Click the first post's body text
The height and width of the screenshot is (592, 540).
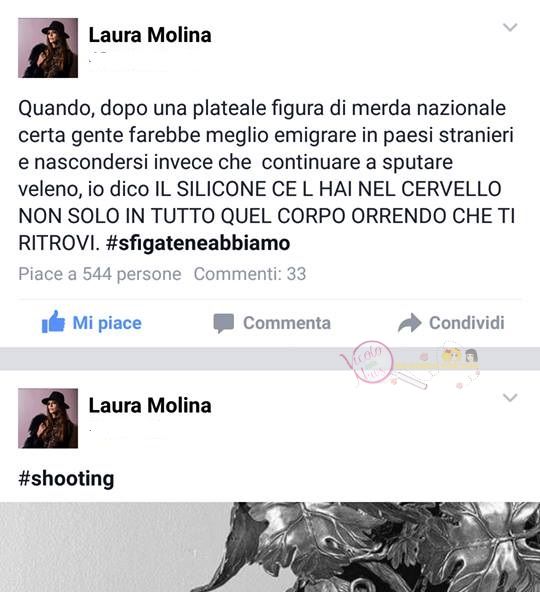tap(267, 176)
